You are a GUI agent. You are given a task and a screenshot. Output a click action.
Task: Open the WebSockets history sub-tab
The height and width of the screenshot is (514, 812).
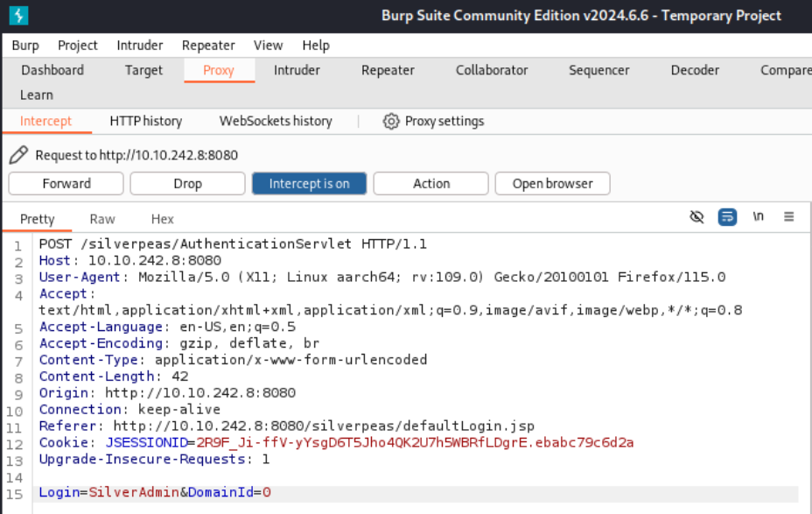coord(276,121)
